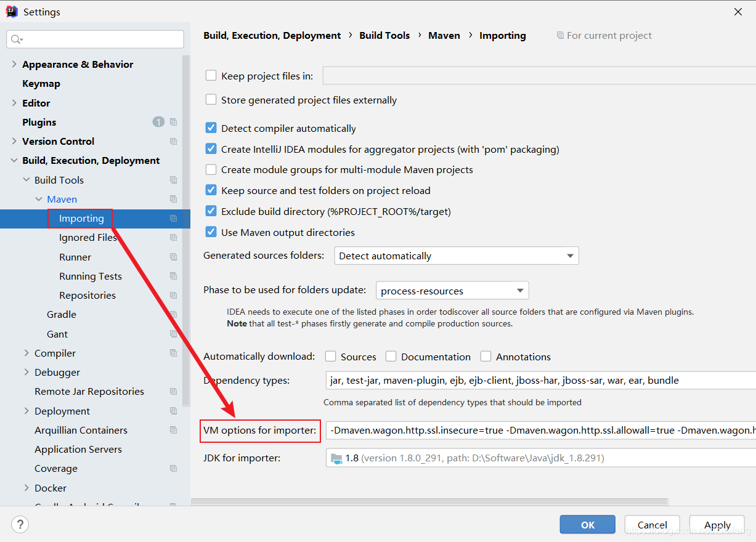Confirm settings with OK button

pos(587,525)
